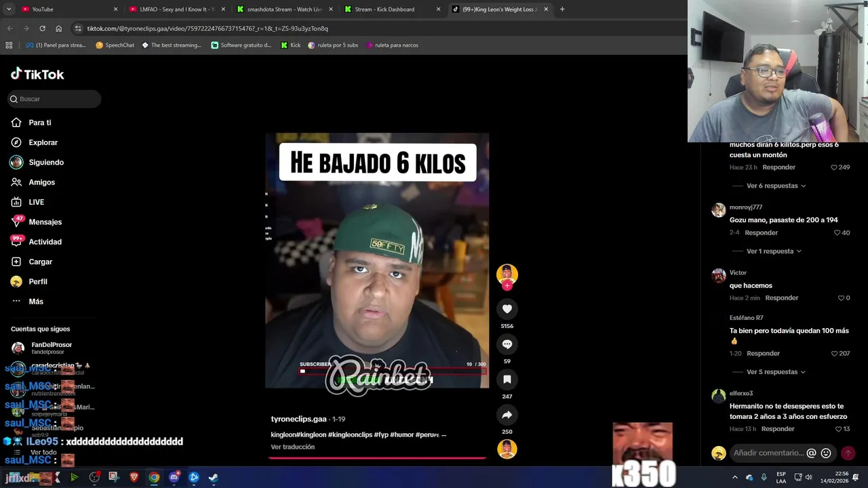868x488 pixels.
Task: Open tyroneclips.gaa profile name
Action: (x=298, y=420)
